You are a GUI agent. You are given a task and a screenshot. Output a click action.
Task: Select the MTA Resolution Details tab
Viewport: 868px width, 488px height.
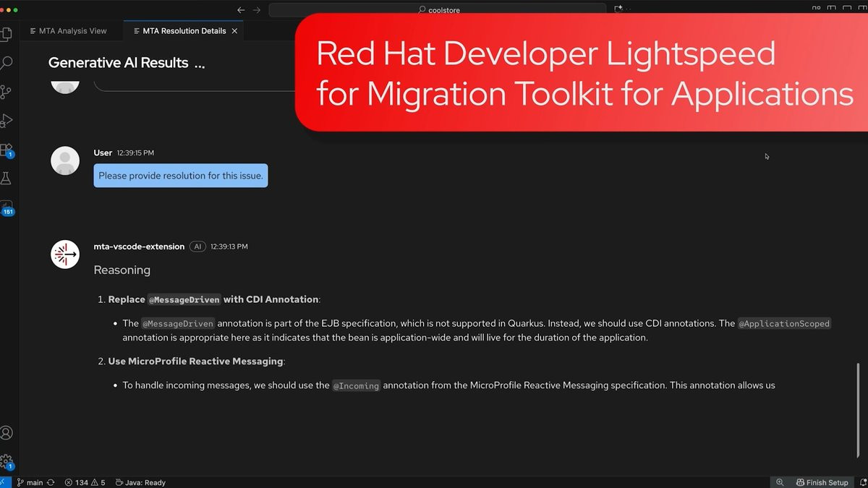coord(184,31)
